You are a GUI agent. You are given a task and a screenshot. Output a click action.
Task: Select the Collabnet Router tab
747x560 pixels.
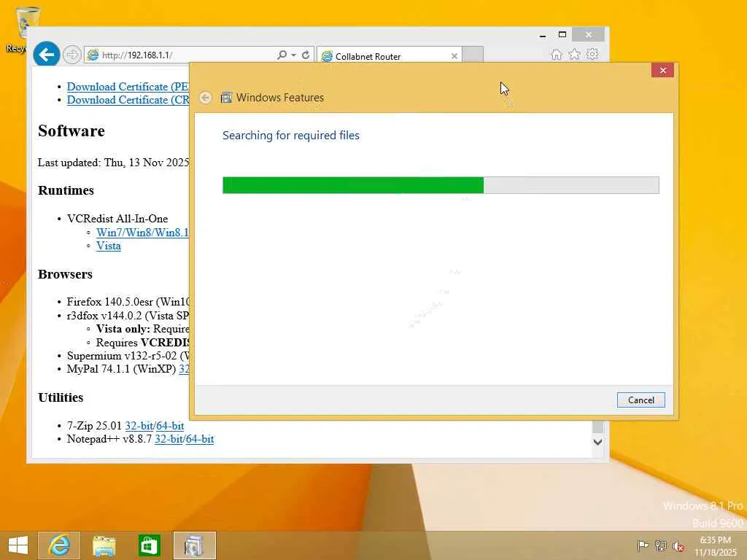[390, 56]
